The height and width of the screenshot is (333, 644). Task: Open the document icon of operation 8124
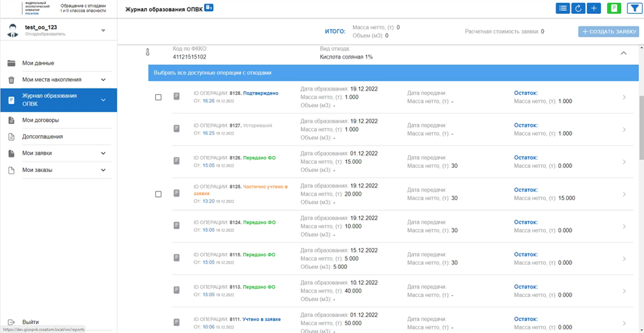(177, 226)
